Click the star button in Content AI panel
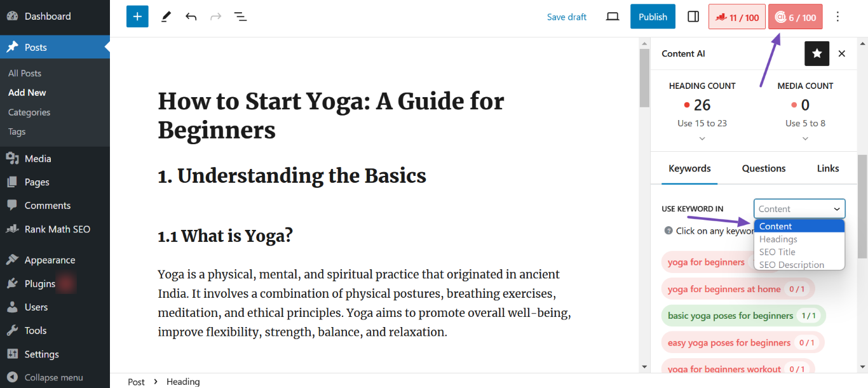This screenshot has width=868, height=388. pyautogui.click(x=817, y=54)
